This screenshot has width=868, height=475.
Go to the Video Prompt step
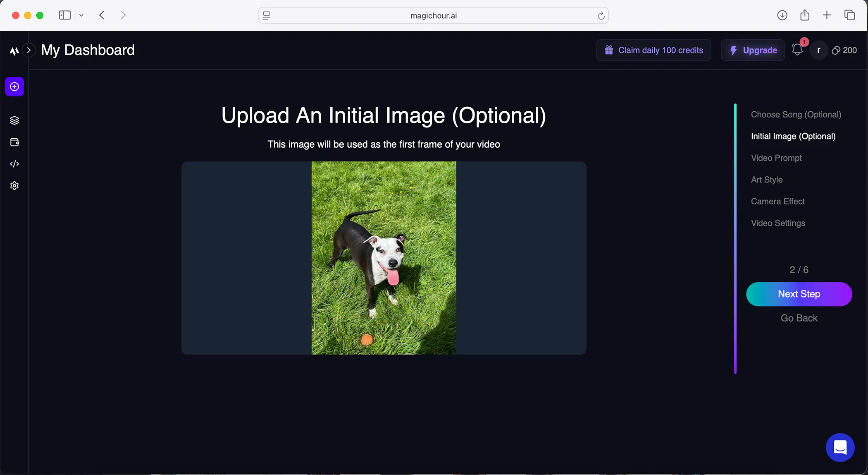pyautogui.click(x=776, y=158)
